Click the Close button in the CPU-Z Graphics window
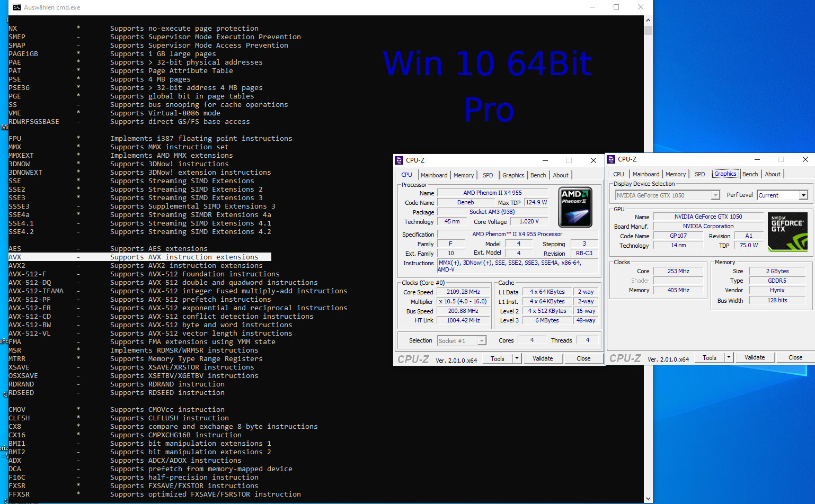 [795, 357]
